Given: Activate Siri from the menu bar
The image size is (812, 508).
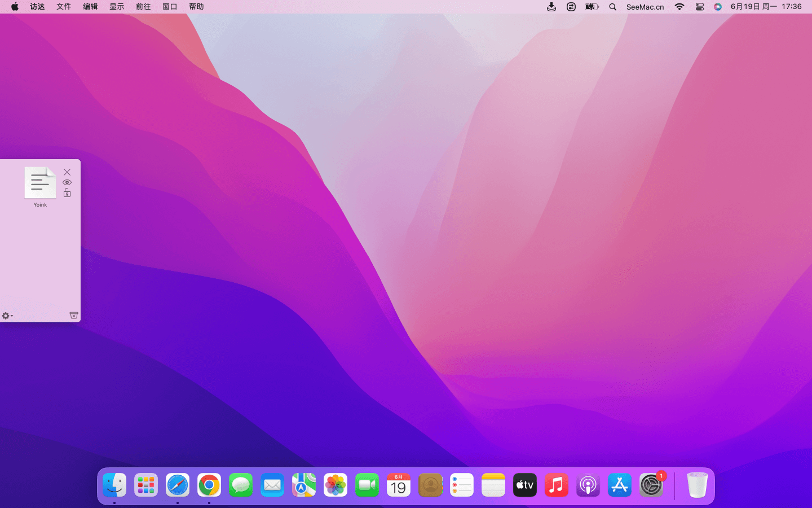Looking at the screenshot, I should 718,7.
